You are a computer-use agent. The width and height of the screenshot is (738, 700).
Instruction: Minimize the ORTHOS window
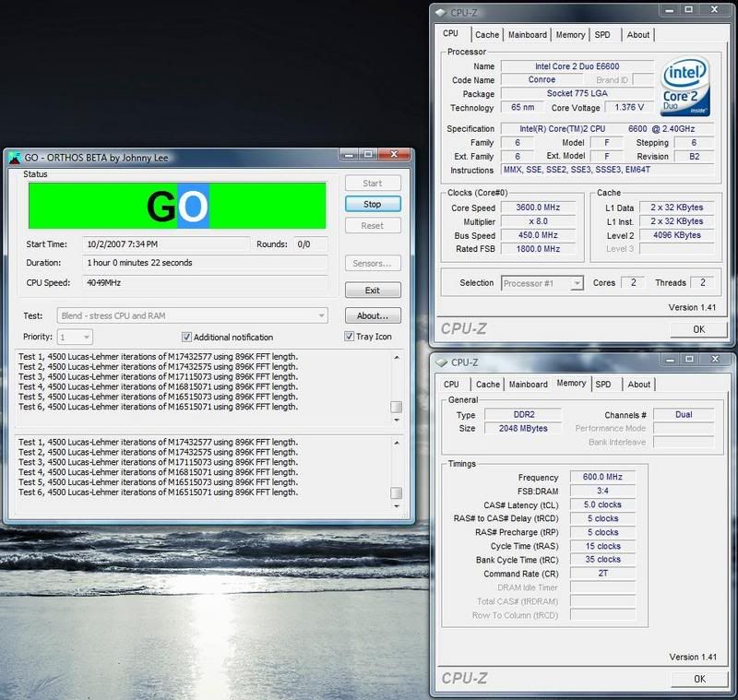(349, 154)
